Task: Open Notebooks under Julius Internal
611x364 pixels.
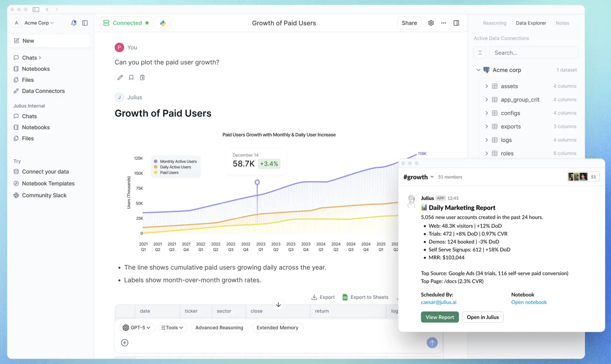Action: point(32,127)
